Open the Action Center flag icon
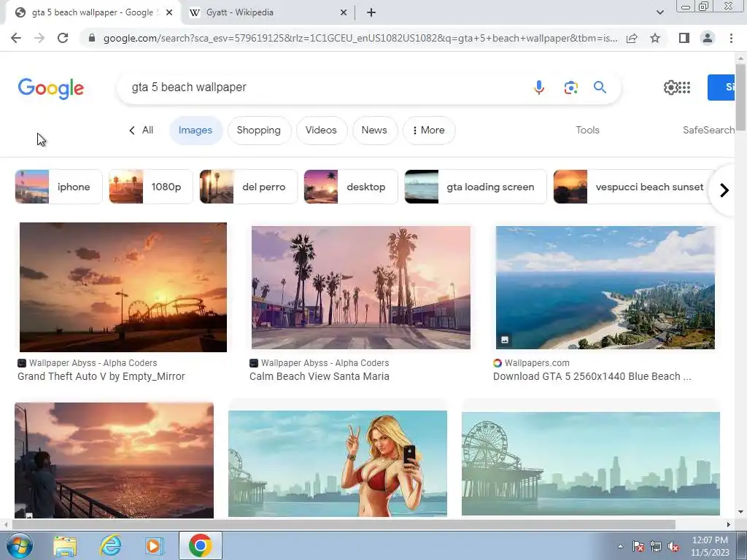Image resolution: width=747 pixels, height=560 pixels. pos(638,547)
